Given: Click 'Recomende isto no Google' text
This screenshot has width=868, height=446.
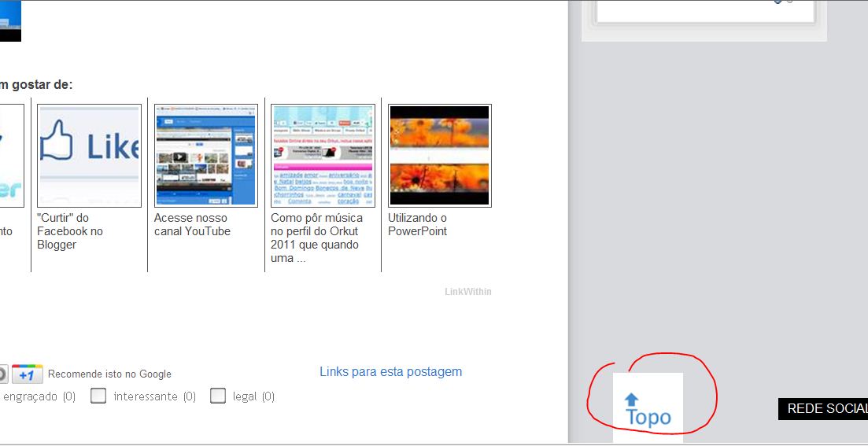Looking at the screenshot, I should point(109,374).
